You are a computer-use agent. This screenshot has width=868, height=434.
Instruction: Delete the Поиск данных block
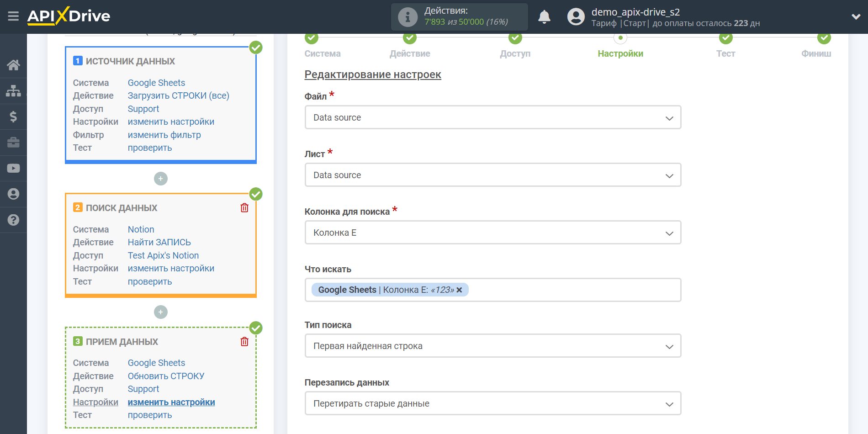tap(244, 208)
